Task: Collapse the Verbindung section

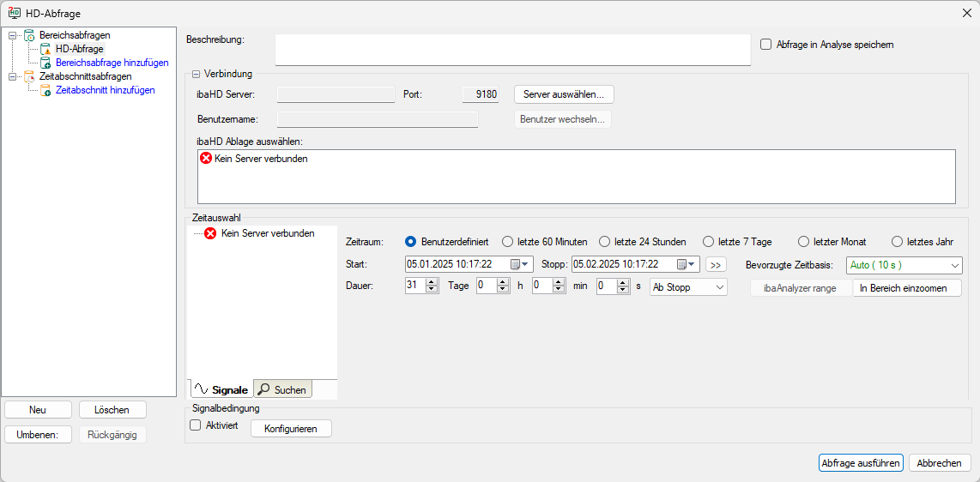Action: [x=196, y=74]
